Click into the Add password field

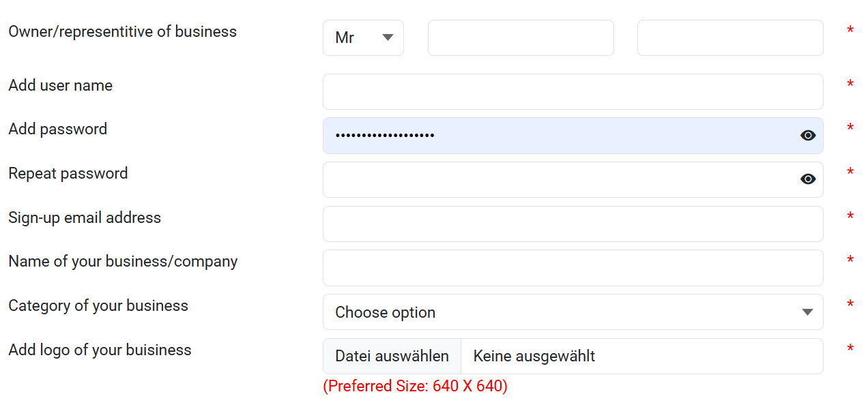click(x=560, y=136)
